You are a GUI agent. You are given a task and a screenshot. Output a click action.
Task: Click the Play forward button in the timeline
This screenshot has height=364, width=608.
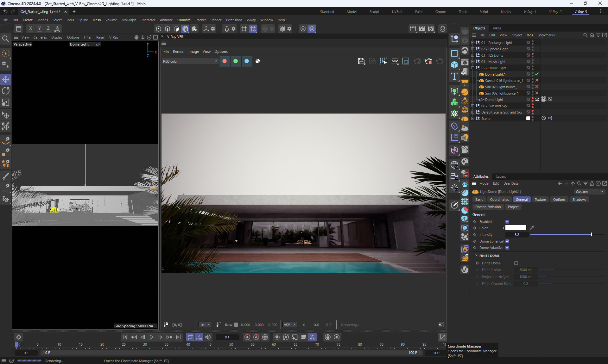[x=151, y=337]
